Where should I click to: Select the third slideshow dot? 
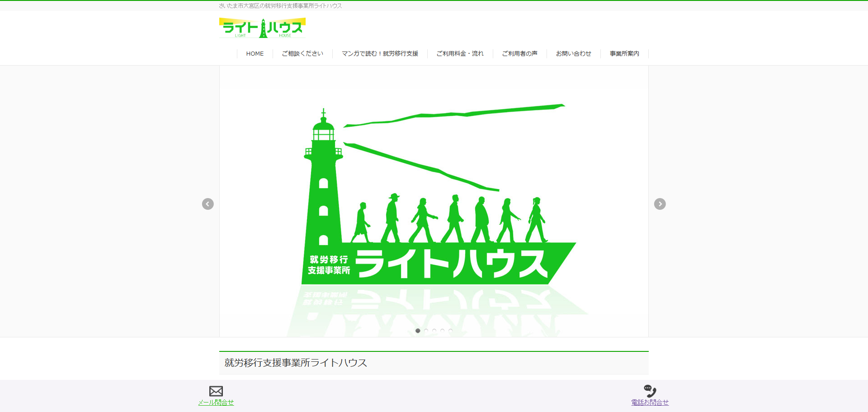[434, 331]
